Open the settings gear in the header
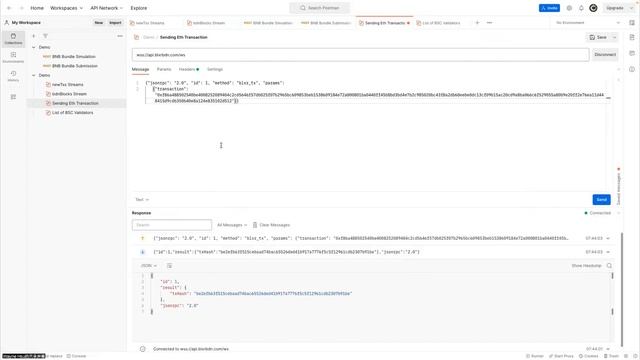This screenshot has width=640, height=360. [569, 8]
